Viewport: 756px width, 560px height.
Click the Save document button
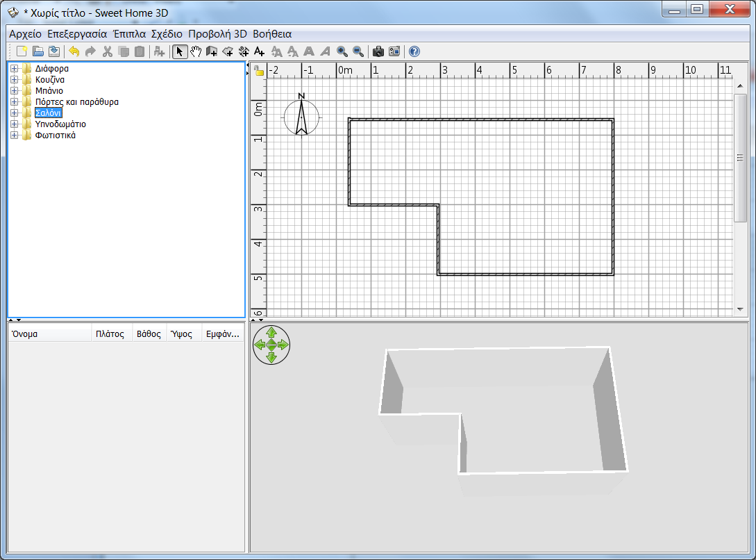pyautogui.click(x=53, y=51)
